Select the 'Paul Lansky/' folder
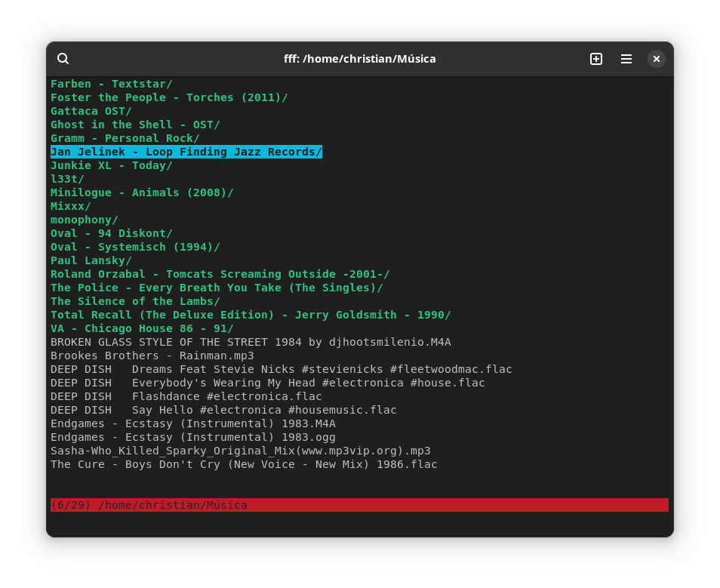The height and width of the screenshot is (588, 720). 91,260
